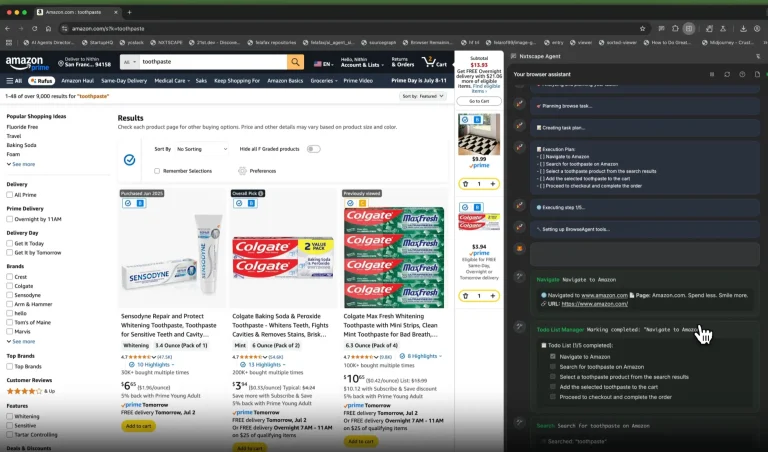Open the apps grid in bookmarks bar
768x452 pixels.
(x=9, y=43)
